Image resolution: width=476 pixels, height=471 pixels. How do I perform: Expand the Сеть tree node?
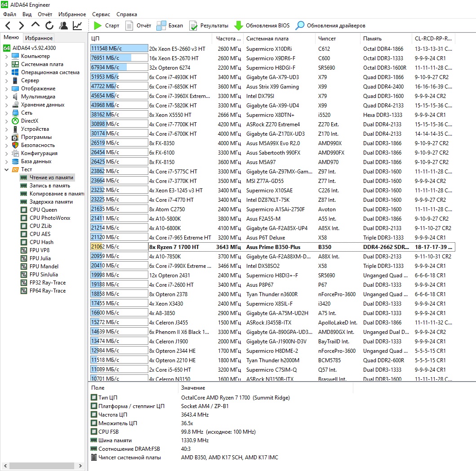pos(6,113)
